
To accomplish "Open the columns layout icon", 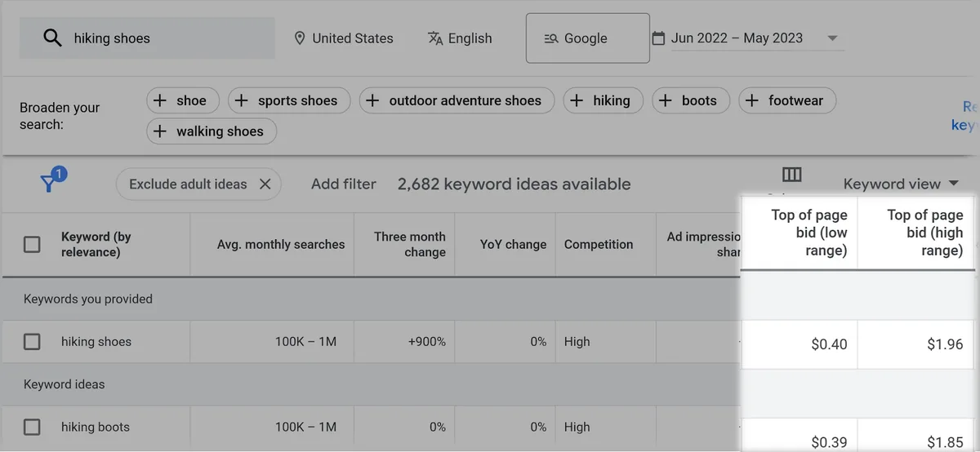I will coord(791,175).
